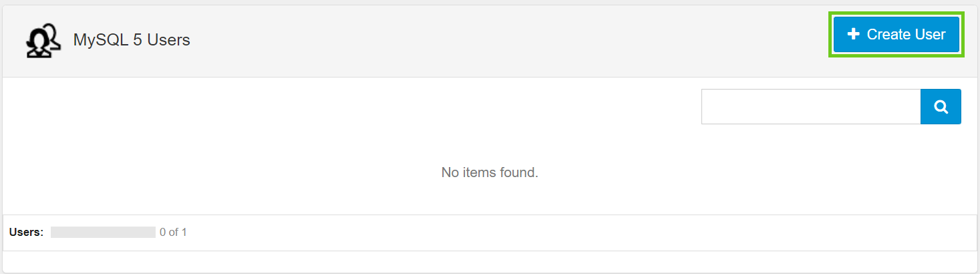The width and height of the screenshot is (980, 274).
Task: Click the MySQL users group icon
Action: tap(43, 41)
